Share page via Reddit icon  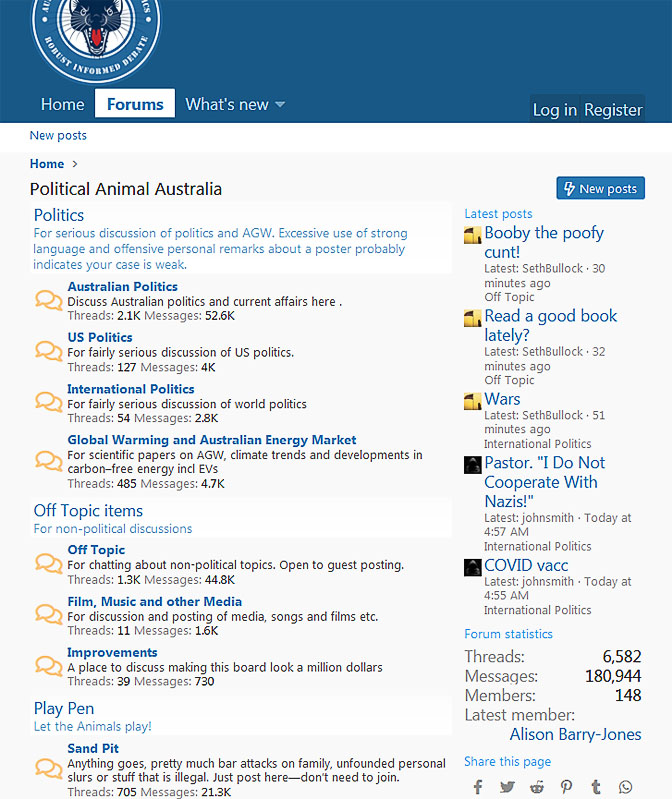click(x=537, y=787)
